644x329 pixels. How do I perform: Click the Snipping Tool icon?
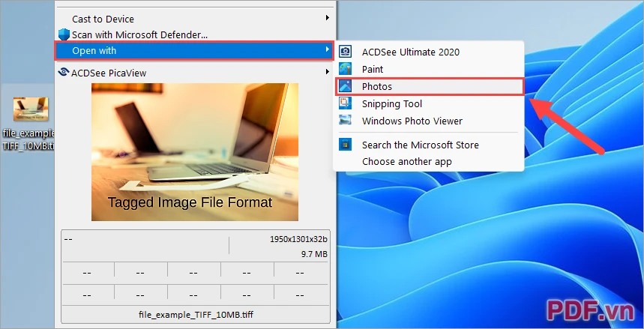click(345, 103)
